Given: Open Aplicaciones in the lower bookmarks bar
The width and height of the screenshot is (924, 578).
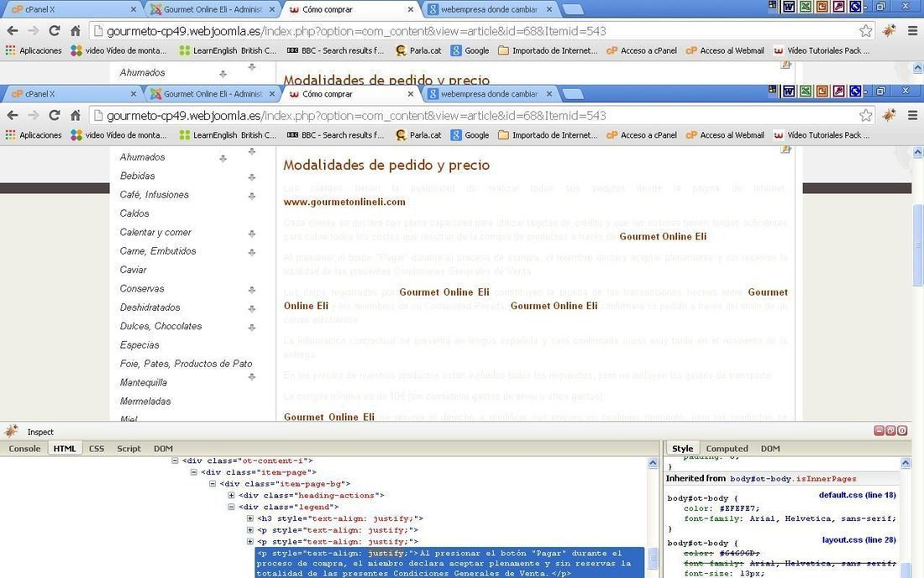Looking at the screenshot, I should (34, 135).
